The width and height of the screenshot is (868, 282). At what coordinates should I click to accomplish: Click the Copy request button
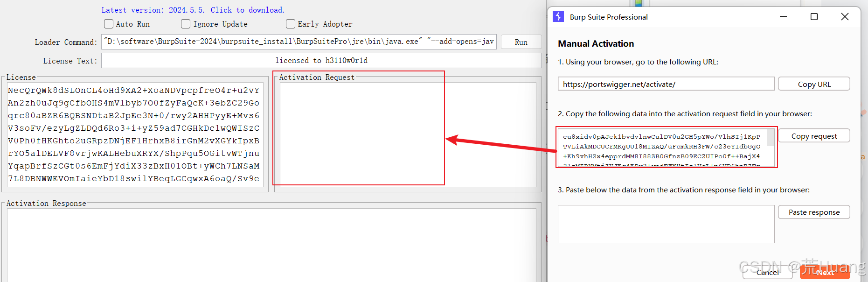(814, 136)
